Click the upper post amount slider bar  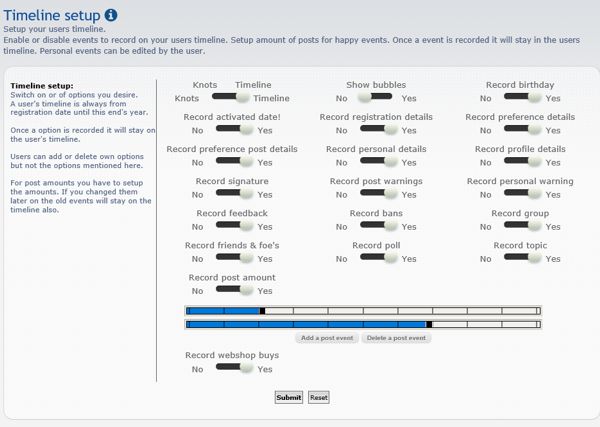pyautogui.click(x=362, y=311)
